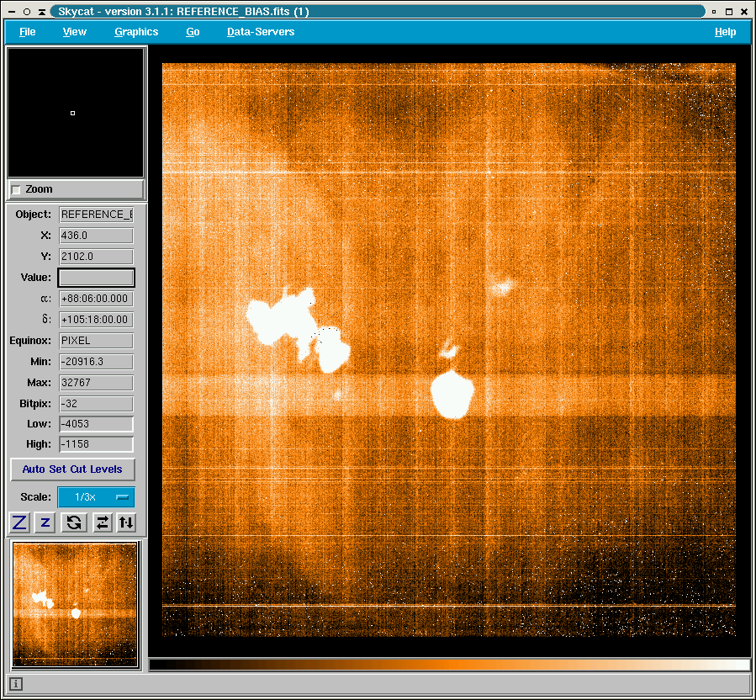Screen dimensions: 756x700
Task: Expand the Graphics menu
Action: tap(136, 32)
